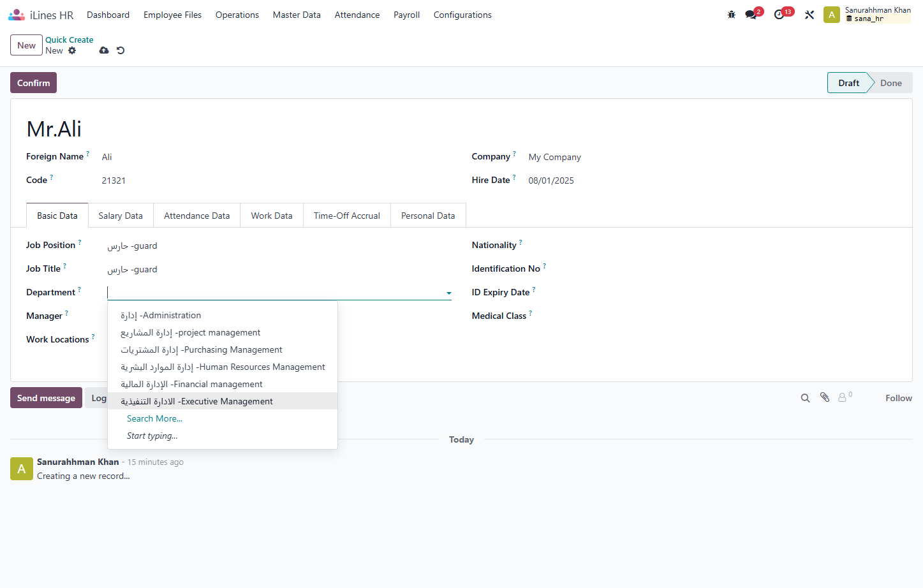
Task: Open the studio tools wrench icon
Action: point(809,15)
